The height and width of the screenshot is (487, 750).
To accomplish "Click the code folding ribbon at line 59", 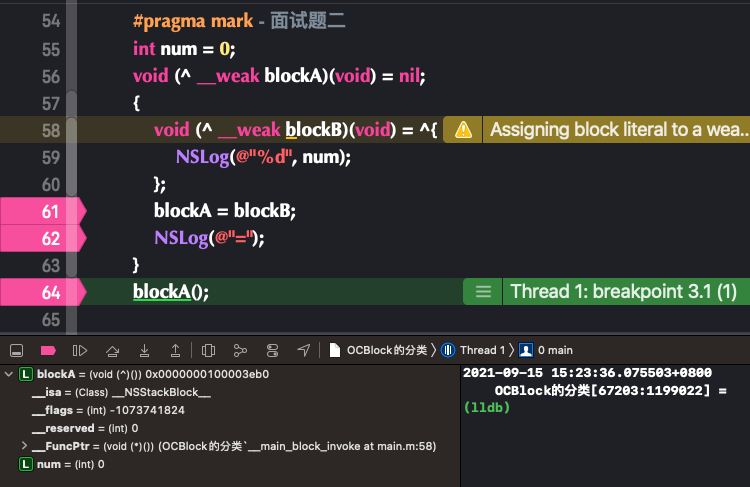I will (x=71, y=157).
